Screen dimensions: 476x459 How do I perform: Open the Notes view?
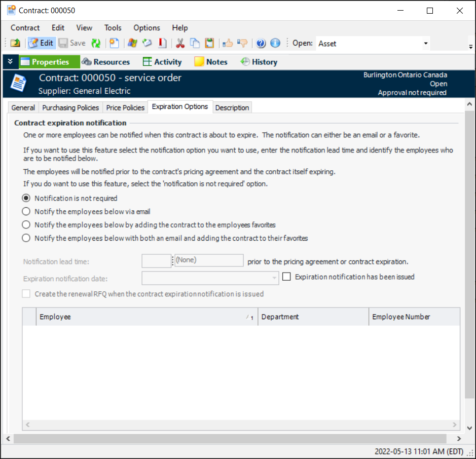click(211, 62)
